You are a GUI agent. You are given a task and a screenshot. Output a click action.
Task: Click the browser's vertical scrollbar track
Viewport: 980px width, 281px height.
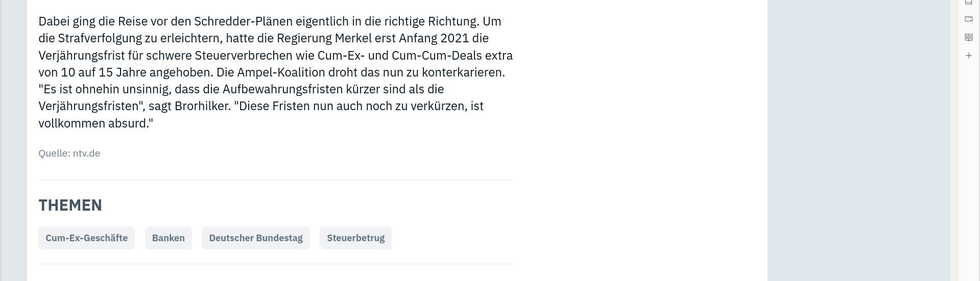point(954,140)
